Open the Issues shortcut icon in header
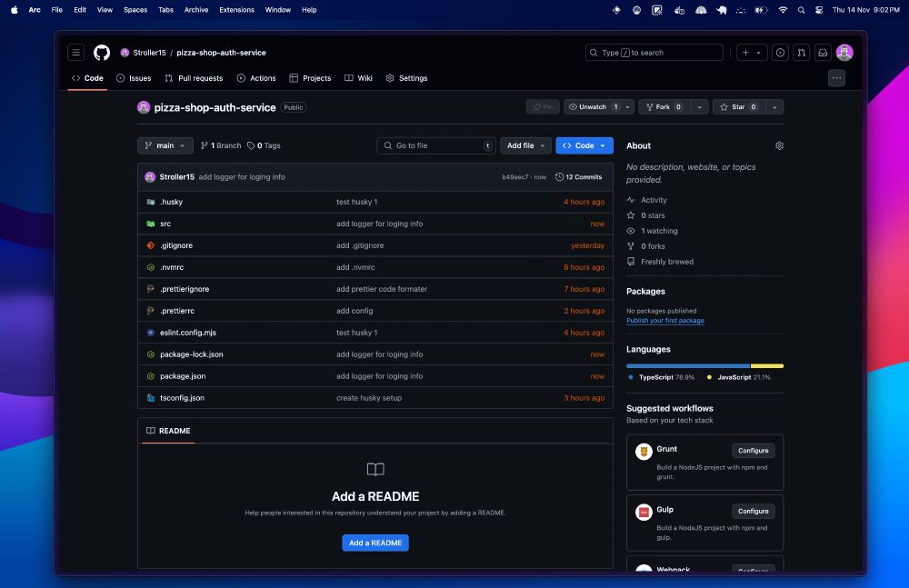Image resolution: width=909 pixels, height=588 pixels. pyautogui.click(x=780, y=53)
